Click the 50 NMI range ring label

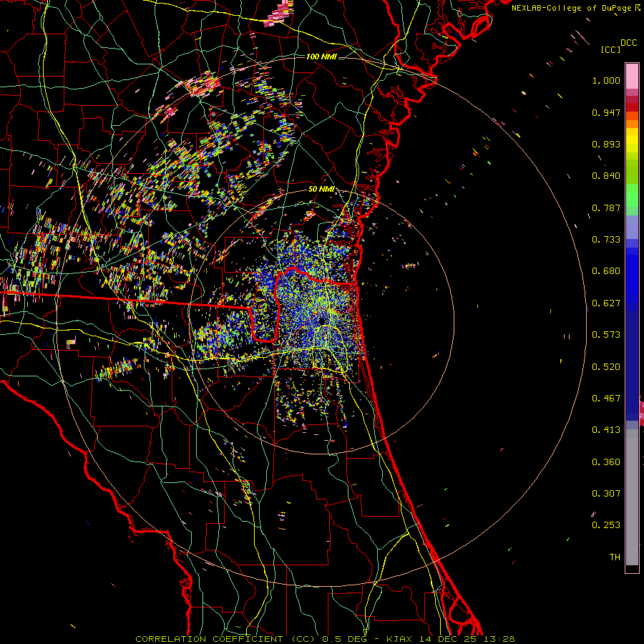321,190
